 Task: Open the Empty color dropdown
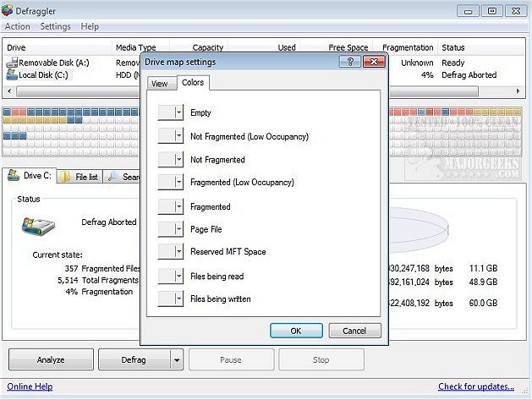[171, 112]
